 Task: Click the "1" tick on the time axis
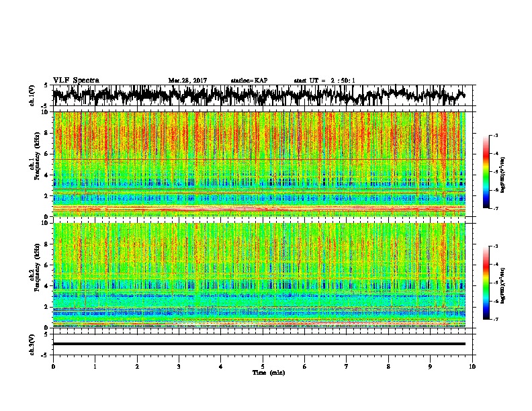(95, 366)
